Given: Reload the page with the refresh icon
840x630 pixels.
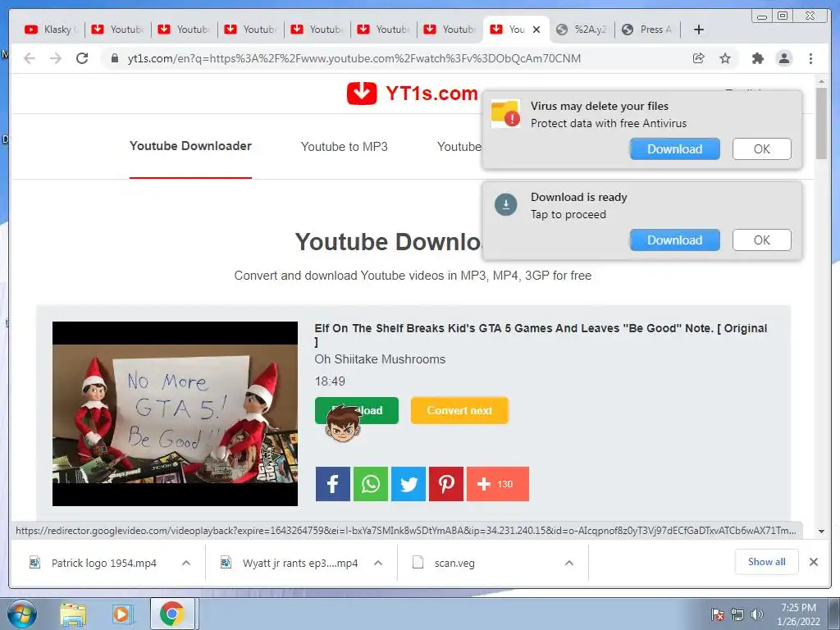Looking at the screenshot, I should 82,58.
